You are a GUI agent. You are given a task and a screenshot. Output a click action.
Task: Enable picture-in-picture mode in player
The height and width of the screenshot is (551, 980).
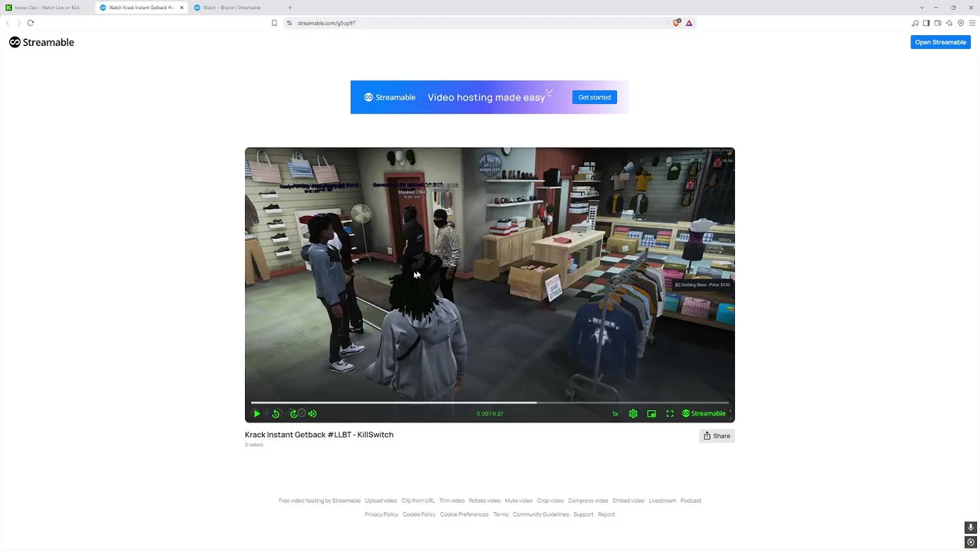point(652,414)
